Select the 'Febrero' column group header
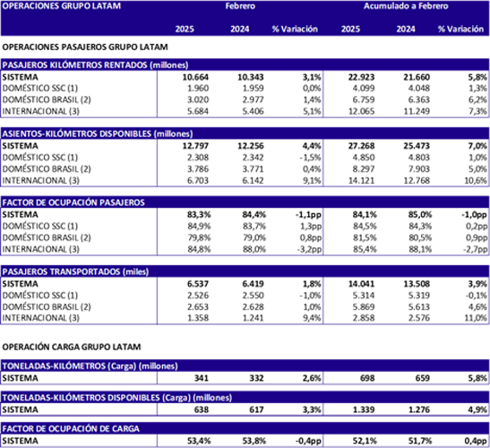Screen dimensions: 490x448 (x=240, y=6)
